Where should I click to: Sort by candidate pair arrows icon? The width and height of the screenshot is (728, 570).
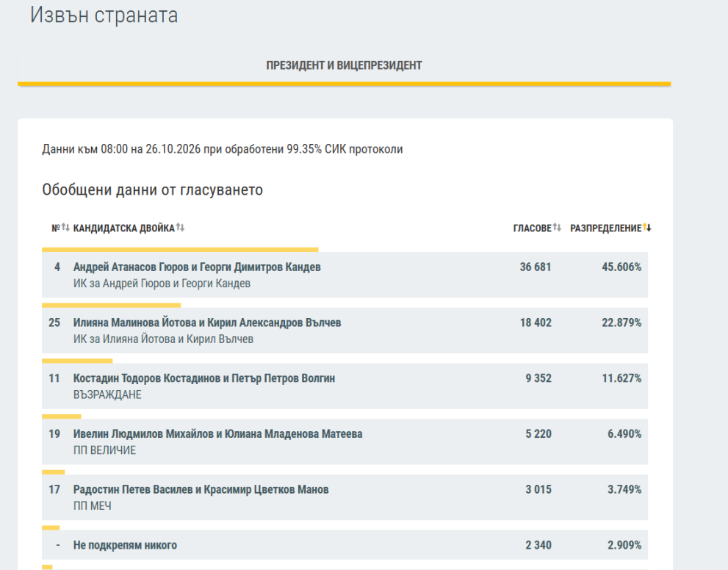(x=180, y=228)
